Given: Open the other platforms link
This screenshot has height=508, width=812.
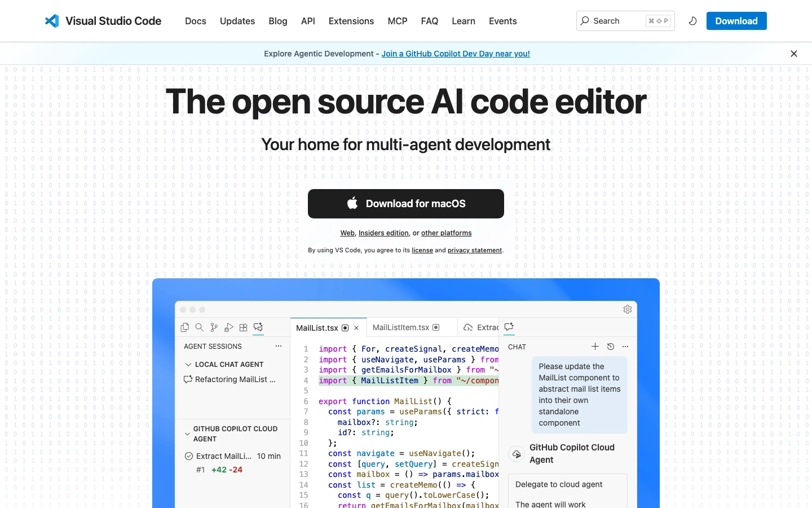Looking at the screenshot, I should tap(446, 233).
